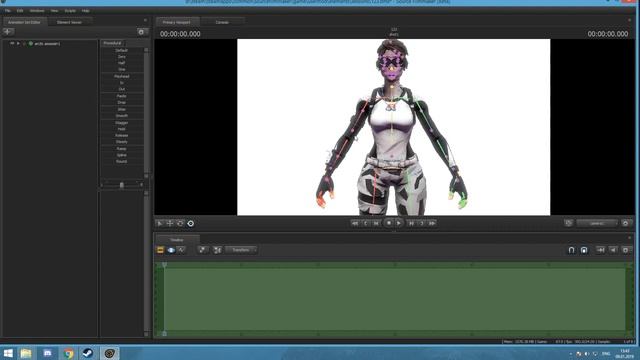Viewport: 640px width, 360px height.
Task: Open Discord from the taskbar
Action: click(47, 353)
